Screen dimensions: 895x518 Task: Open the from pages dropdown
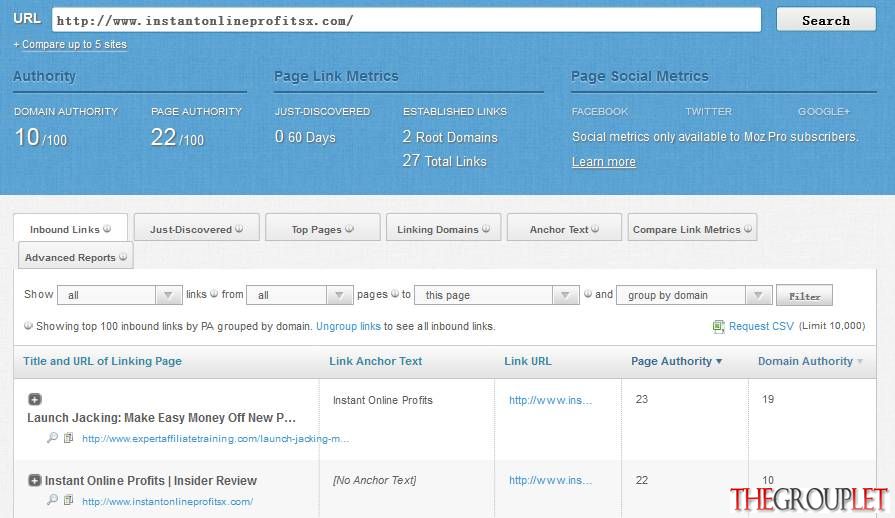tap(300, 295)
